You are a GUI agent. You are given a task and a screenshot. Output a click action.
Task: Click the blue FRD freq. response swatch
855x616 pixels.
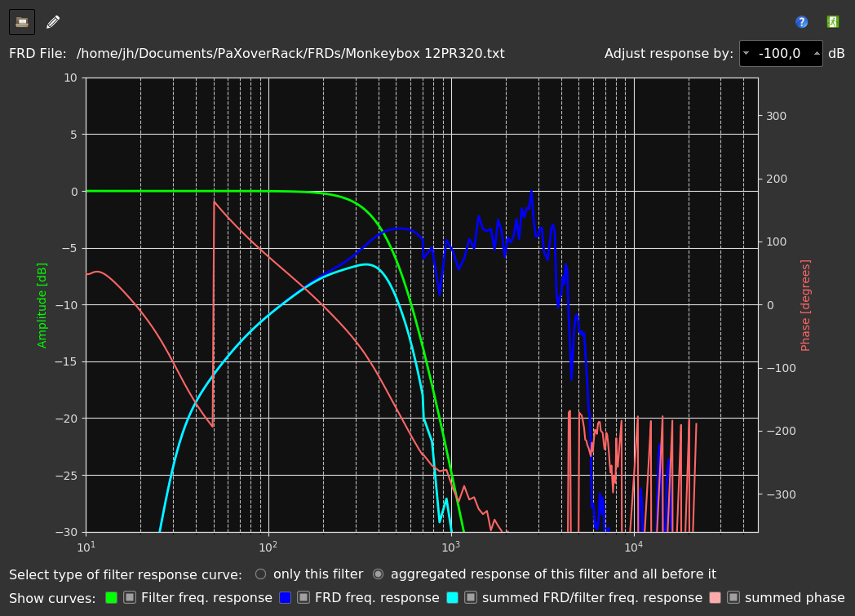pyautogui.click(x=286, y=597)
